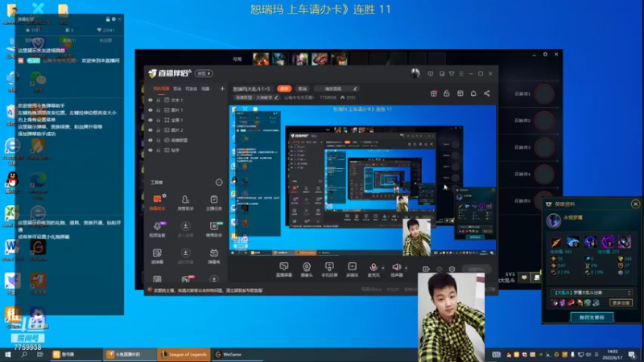
Task: Expand speaker options arrow
Action: click(x=407, y=268)
